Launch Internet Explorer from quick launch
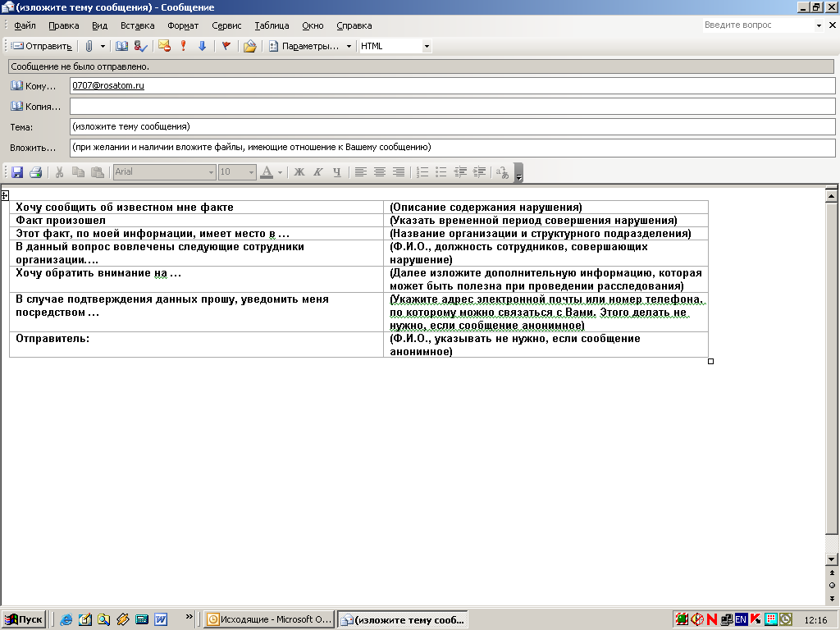This screenshot has width=840, height=630. click(x=66, y=619)
